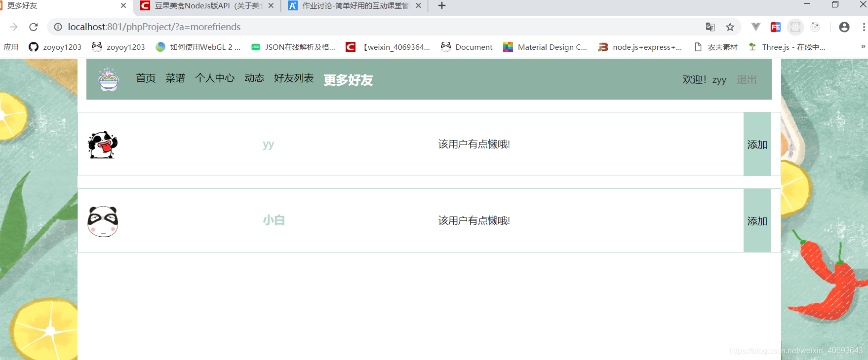The width and height of the screenshot is (868, 360).
Task: Click the username yy
Action: pyautogui.click(x=268, y=144)
